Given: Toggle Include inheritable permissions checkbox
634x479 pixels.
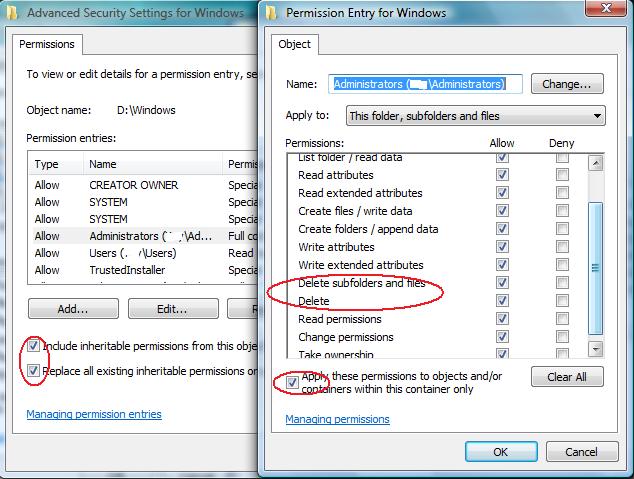Looking at the screenshot, I should (33, 346).
